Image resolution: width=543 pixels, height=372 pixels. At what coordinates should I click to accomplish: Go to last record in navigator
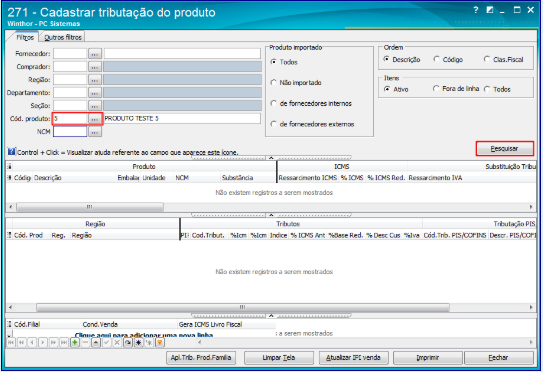[64, 343]
